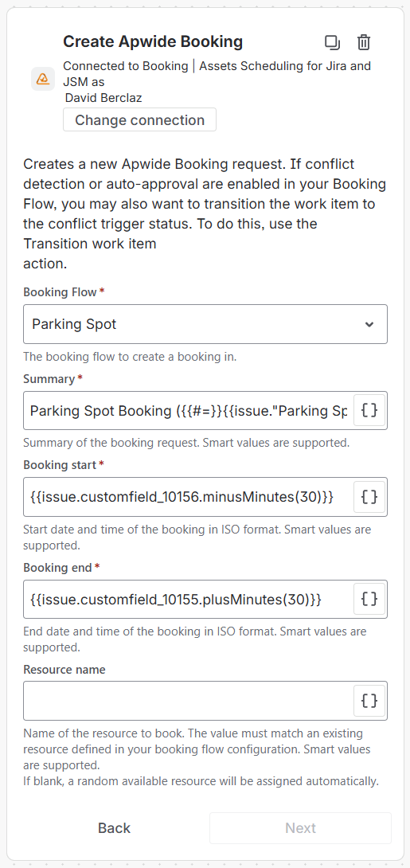Click 'Start date and time' helper text
The image size is (410, 868).
point(197,537)
